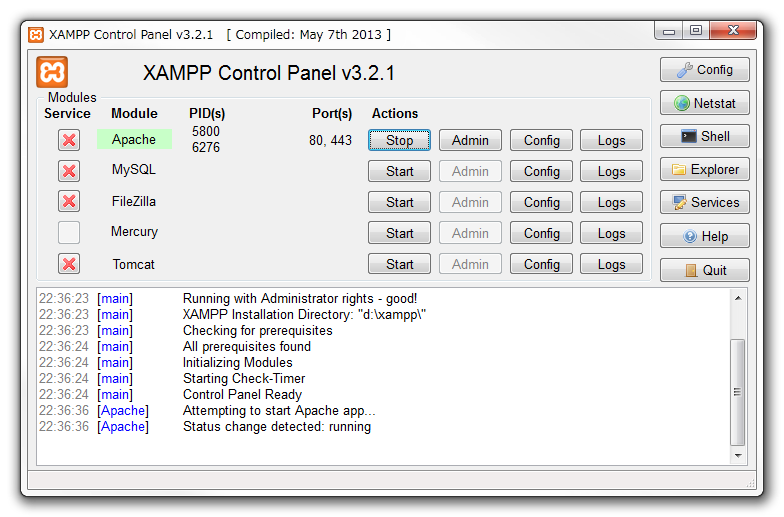
Task: Open the Services tool
Action: click(x=704, y=202)
